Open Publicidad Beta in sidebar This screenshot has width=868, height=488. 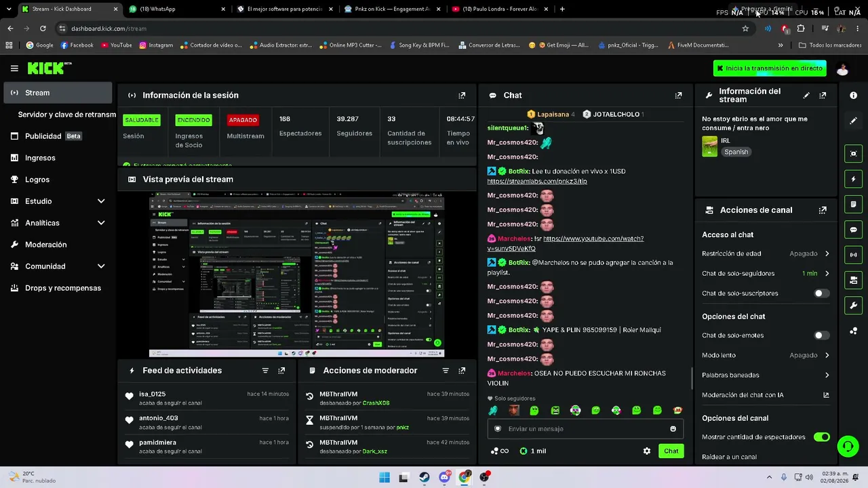pyautogui.click(x=58, y=136)
